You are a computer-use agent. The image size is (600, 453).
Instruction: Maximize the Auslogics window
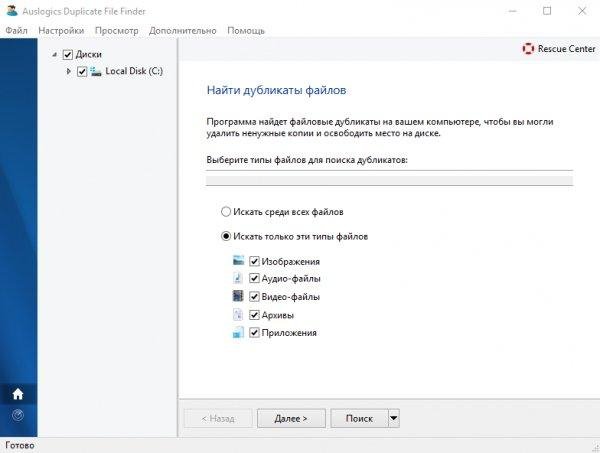click(x=547, y=11)
